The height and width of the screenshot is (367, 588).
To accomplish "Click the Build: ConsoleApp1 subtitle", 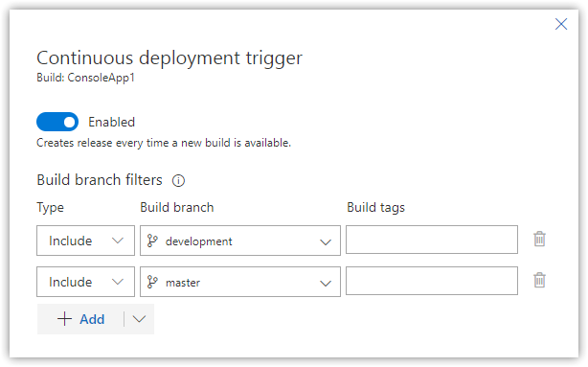I will click(x=85, y=78).
